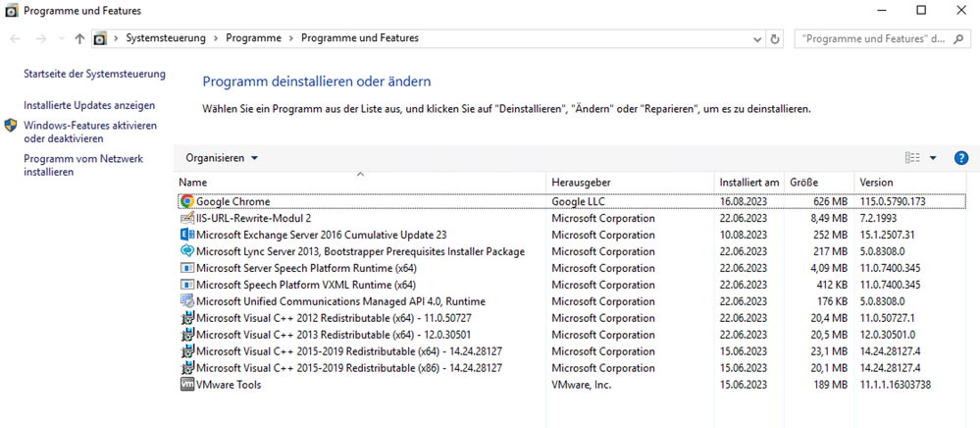Screen dimensions: 980x428
Task: Open Startseite der Systemsteuerung link
Action: coord(94,74)
